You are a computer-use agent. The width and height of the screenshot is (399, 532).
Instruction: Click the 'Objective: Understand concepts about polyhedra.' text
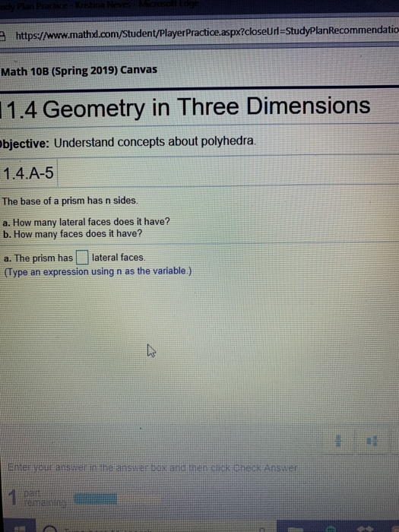128,142
